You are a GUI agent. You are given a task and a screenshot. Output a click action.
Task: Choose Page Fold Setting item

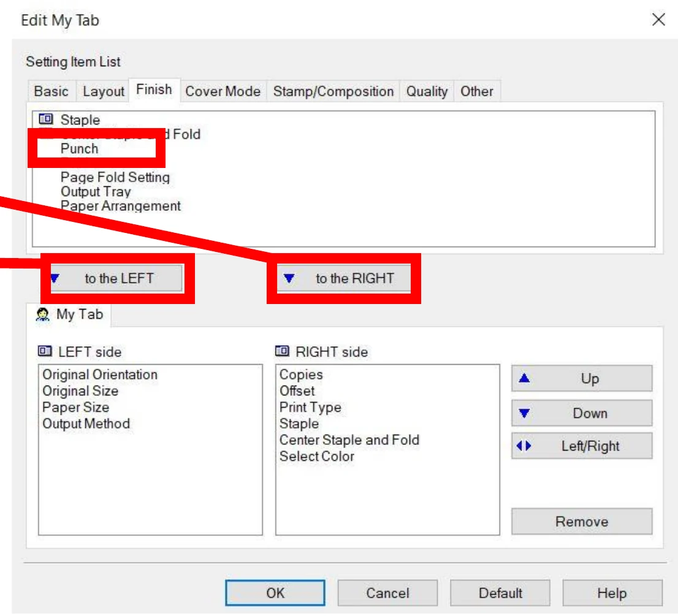(115, 177)
